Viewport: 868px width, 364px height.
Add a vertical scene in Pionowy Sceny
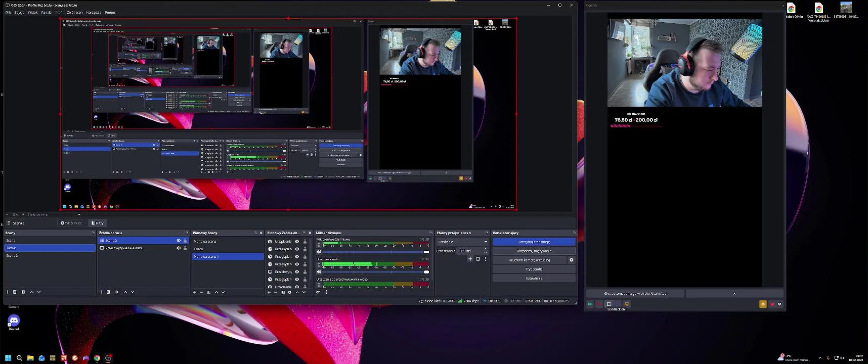point(195,292)
